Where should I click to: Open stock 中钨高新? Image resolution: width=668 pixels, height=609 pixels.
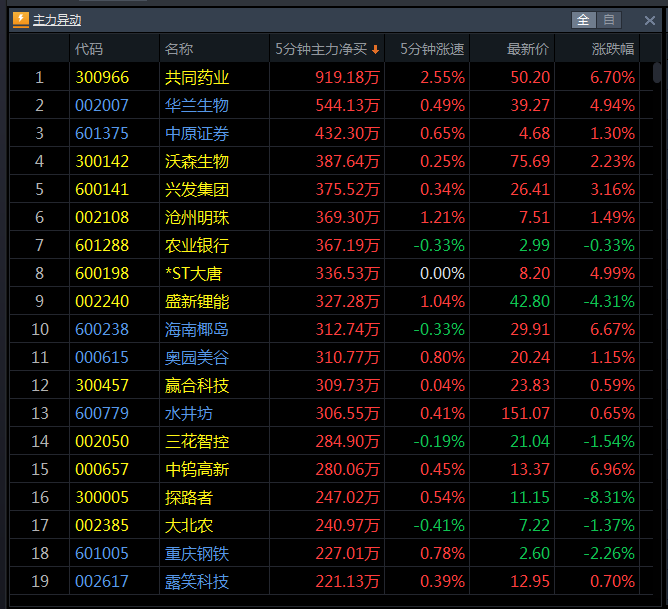pos(197,469)
